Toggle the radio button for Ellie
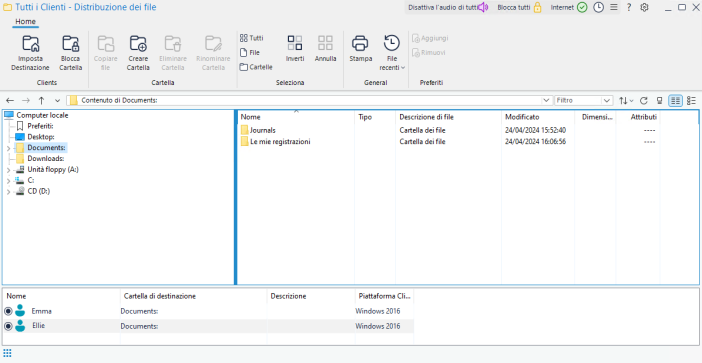The height and width of the screenshot is (363, 702). click(x=8, y=326)
